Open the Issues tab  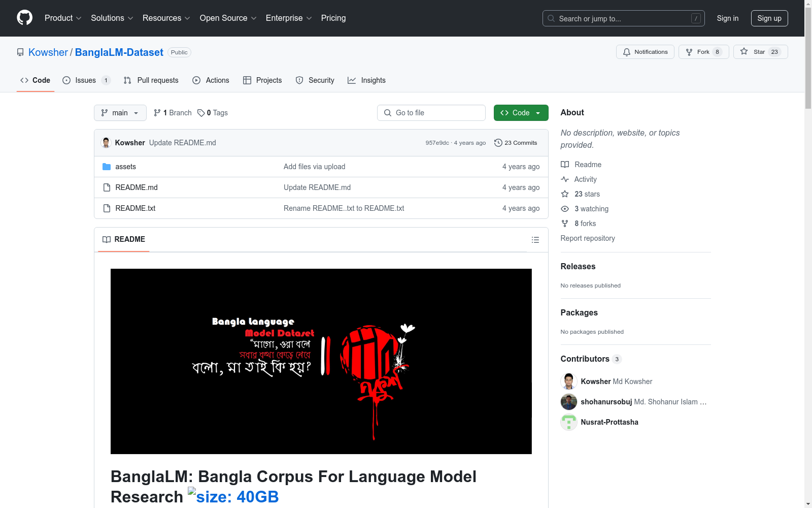click(x=86, y=80)
